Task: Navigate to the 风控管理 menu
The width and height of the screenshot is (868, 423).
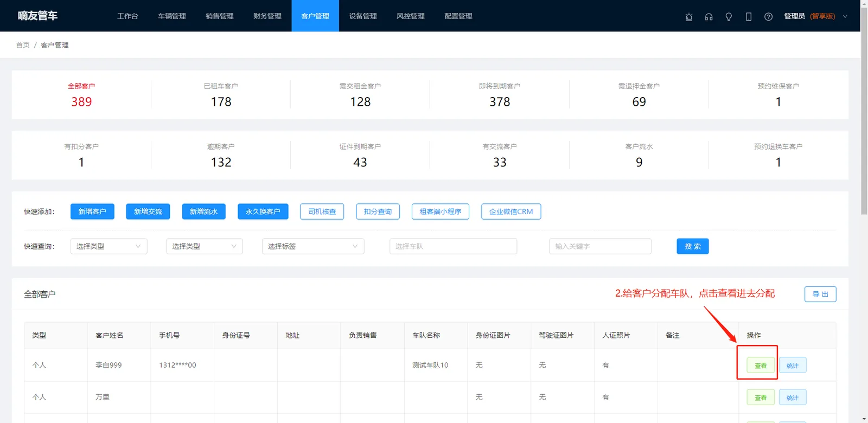Action: click(x=411, y=16)
